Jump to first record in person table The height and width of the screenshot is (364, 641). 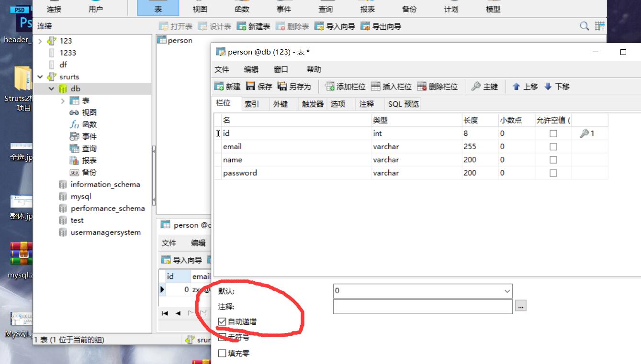coord(165,314)
